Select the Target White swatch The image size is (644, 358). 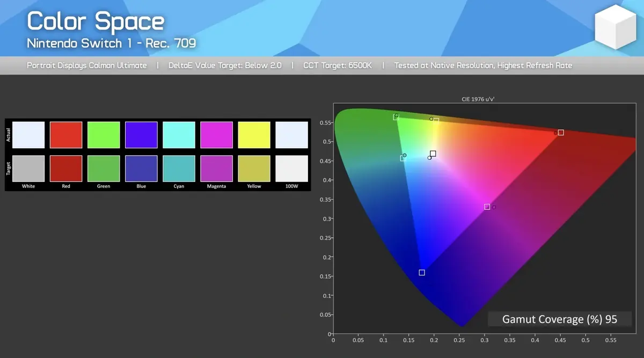(x=28, y=169)
